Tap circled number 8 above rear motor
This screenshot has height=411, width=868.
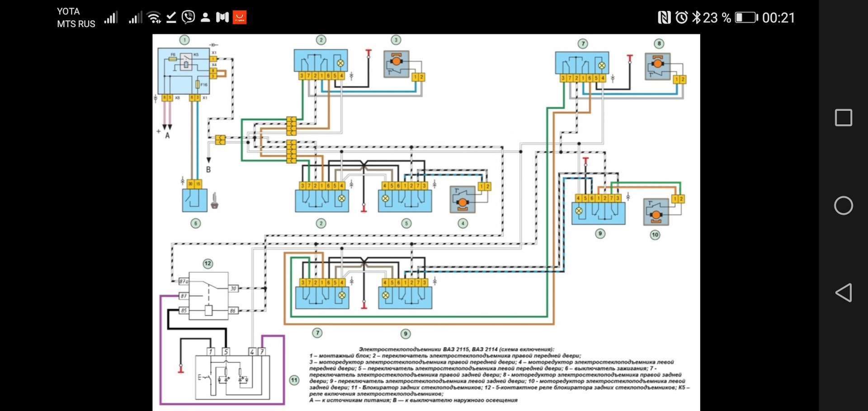(659, 44)
